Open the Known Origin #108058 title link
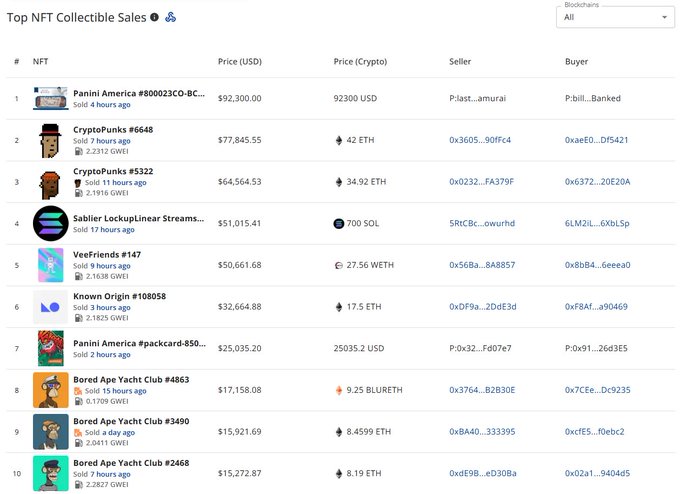This screenshot has height=494, width=680. [119, 296]
